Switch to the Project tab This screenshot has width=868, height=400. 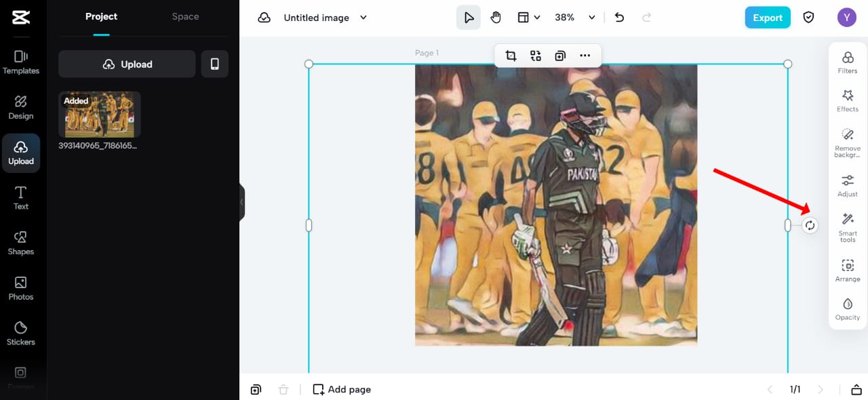click(101, 17)
